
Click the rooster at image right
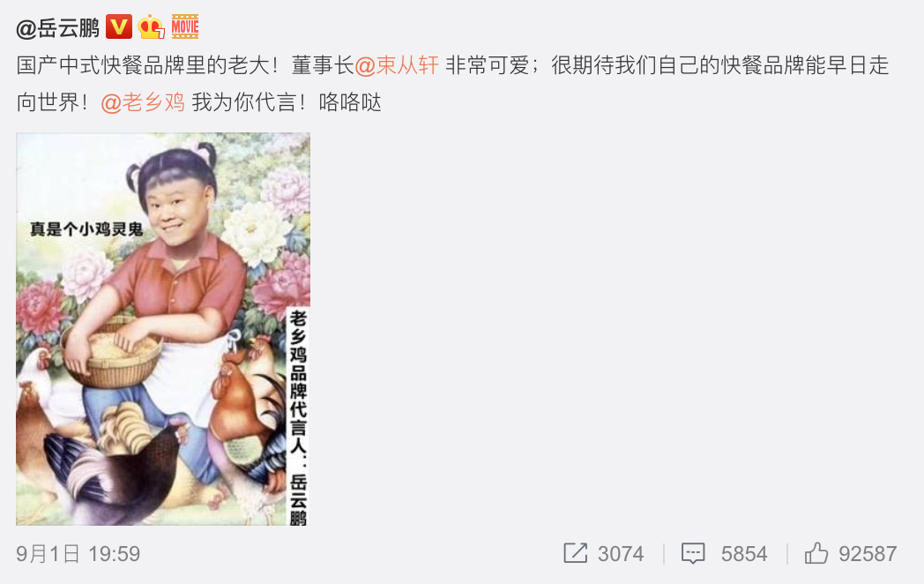pyautogui.click(x=246, y=407)
